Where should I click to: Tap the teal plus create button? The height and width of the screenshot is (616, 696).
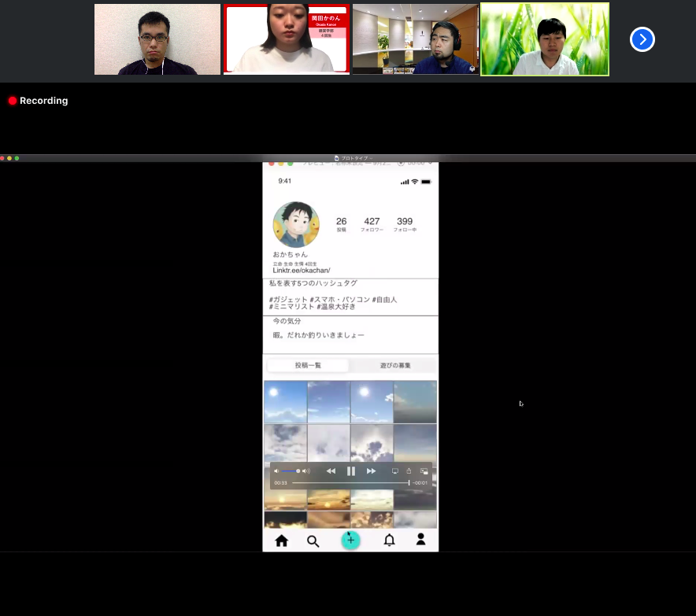pos(350,540)
